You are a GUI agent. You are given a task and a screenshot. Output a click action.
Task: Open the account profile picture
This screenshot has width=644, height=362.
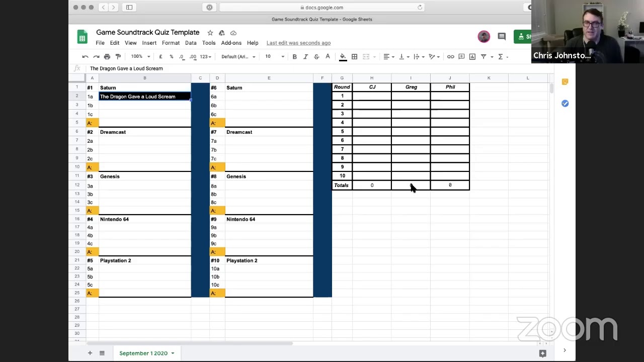tap(484, 36)
